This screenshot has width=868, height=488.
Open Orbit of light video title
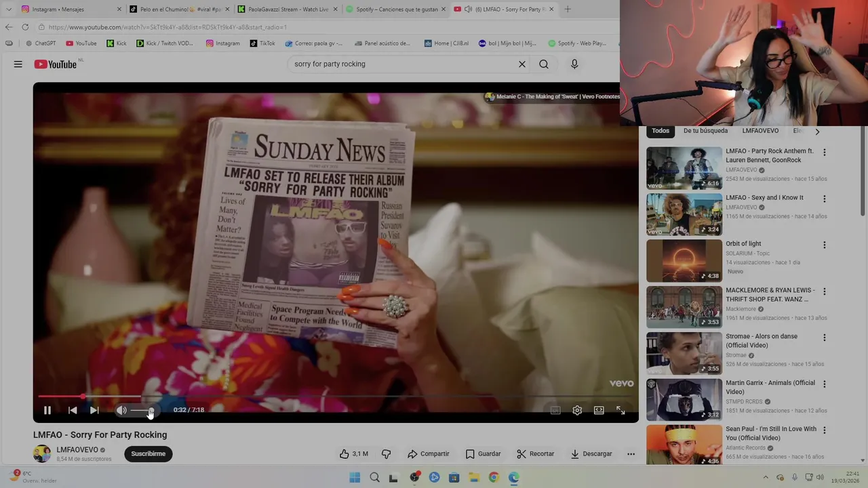(x=743, y=243)
